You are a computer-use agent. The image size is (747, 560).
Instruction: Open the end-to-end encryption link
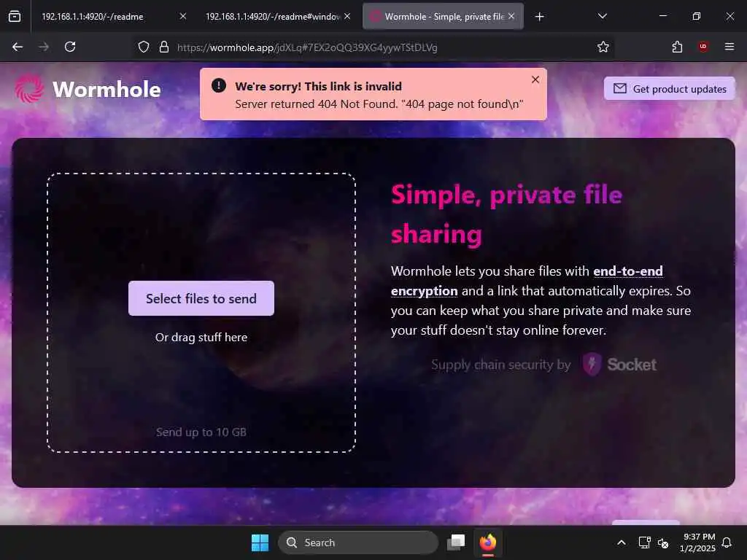pyautogui.click(x=527, y=281)
